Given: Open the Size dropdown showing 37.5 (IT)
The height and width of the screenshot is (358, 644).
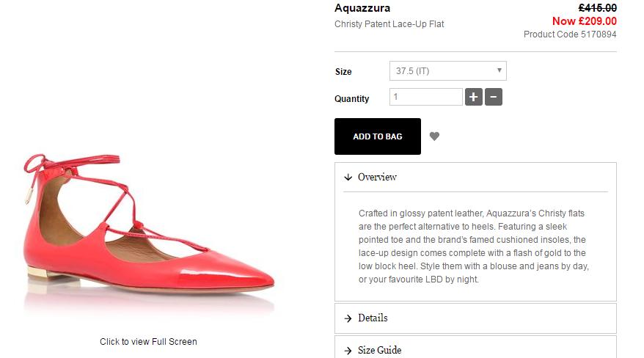Looking at the screenshot, I should click(447, 71).
